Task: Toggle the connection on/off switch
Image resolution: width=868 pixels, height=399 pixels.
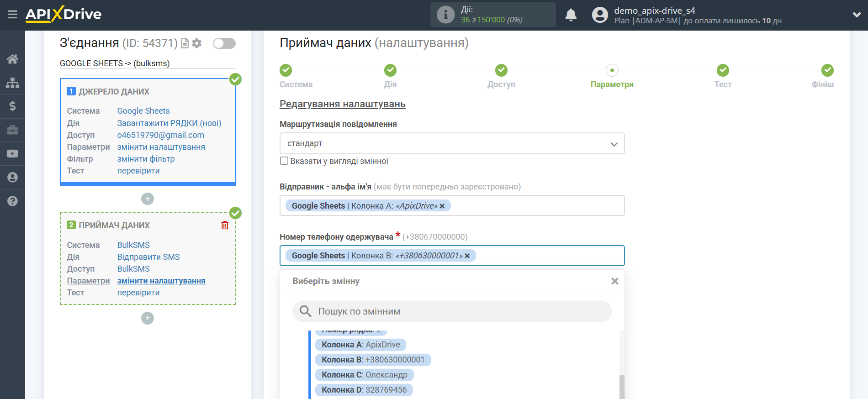Action: (224, 43)
